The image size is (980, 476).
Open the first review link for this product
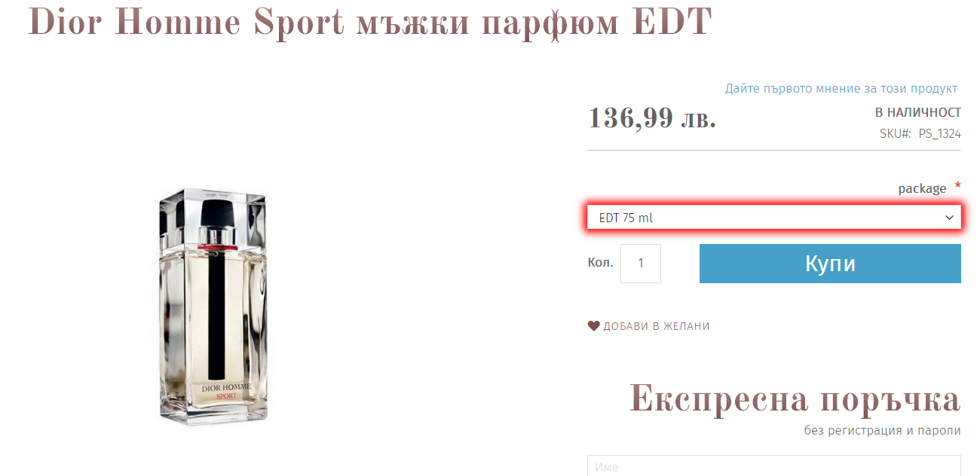coord(841,88)
